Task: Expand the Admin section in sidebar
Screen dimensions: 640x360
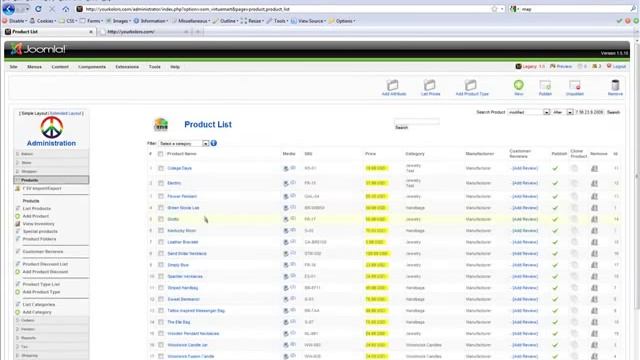Action: pyautogui.click(x=51, y=154)
